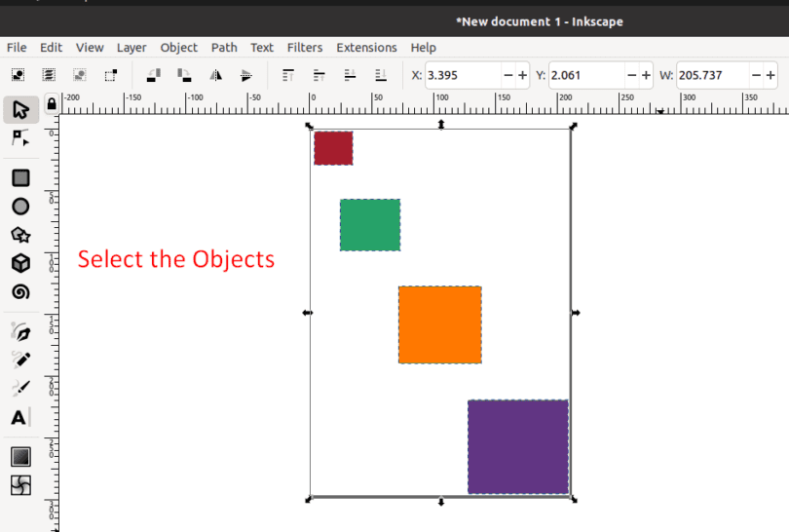
Task: Activate the Bezier pen tool
Action: tap(20, 331)
